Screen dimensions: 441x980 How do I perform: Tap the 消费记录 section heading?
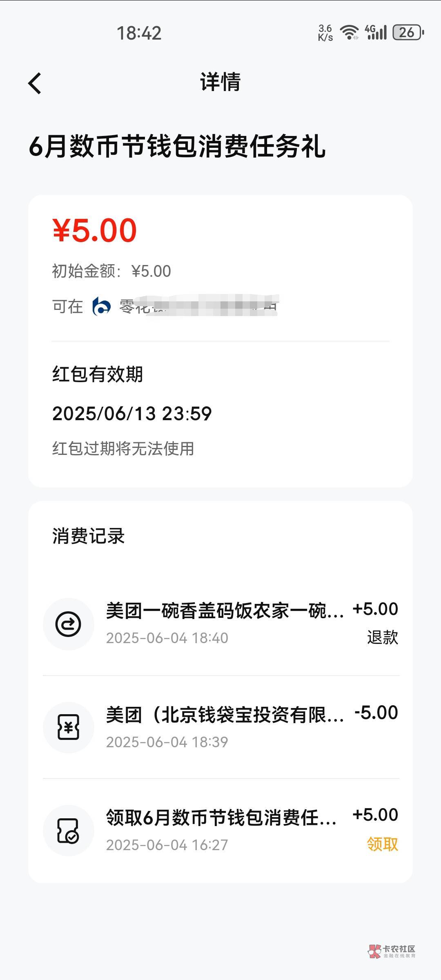click(x=88, y=536)
